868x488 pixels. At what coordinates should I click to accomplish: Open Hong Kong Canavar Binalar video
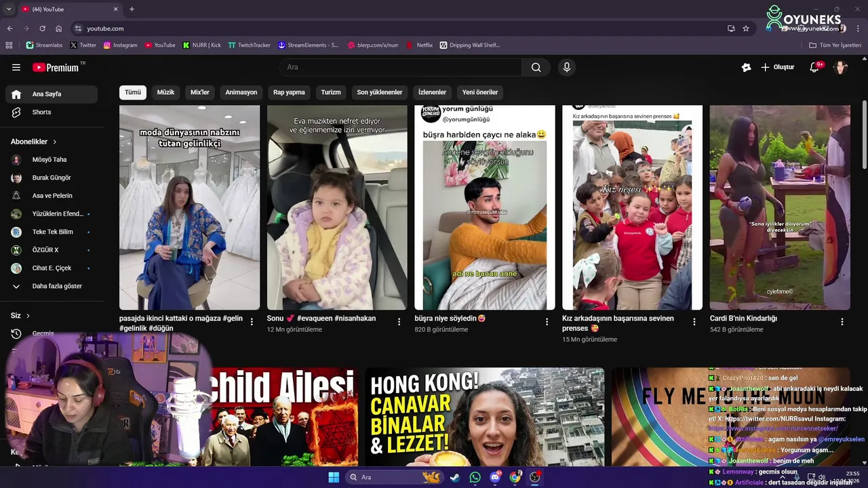click(x=485, y=417)
